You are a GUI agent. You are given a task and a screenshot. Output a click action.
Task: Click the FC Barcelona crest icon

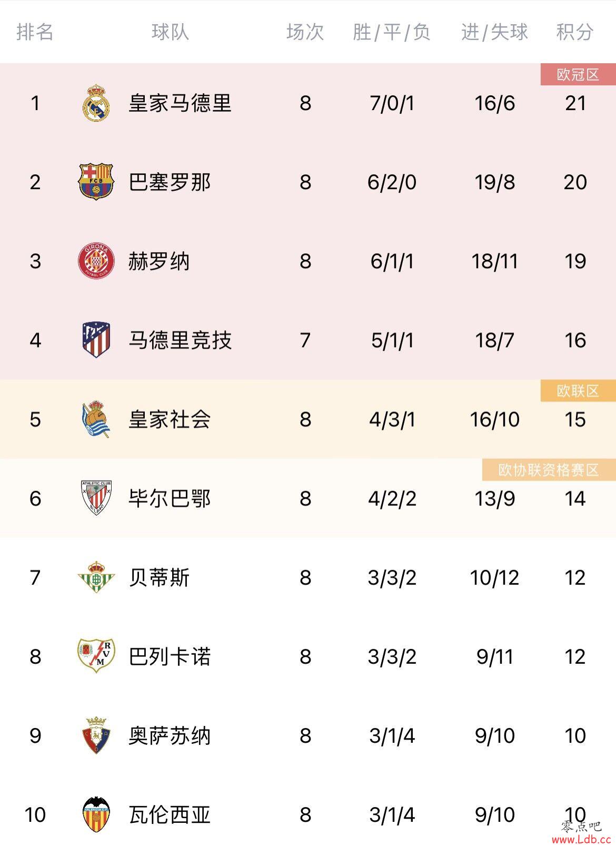[x=96, y=182]
